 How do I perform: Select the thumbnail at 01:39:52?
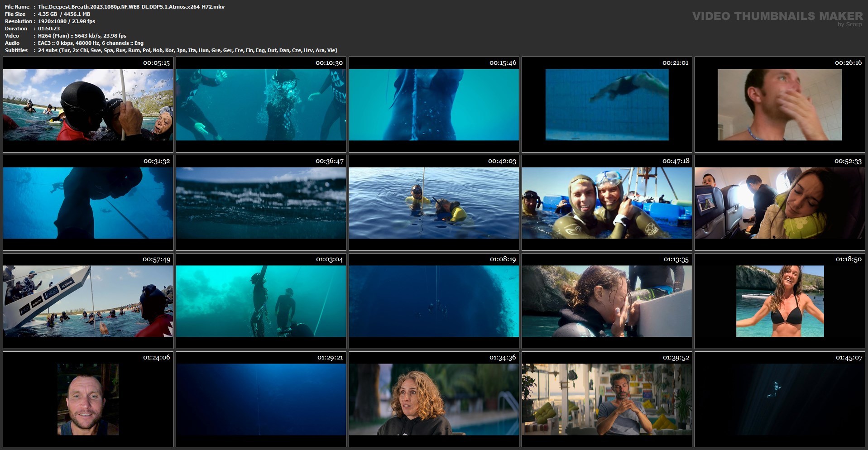pyautogui.click(x=607, y=399)
